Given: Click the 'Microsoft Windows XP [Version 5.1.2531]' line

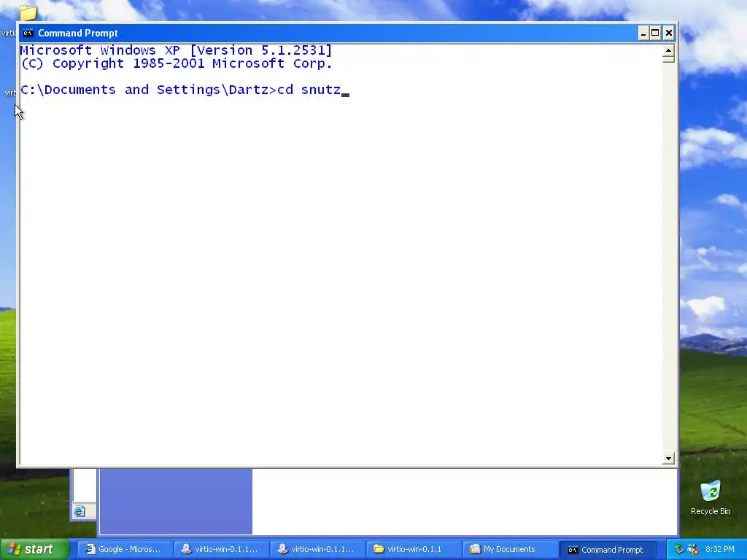Looking at the screenshot, I should [176, 50].
